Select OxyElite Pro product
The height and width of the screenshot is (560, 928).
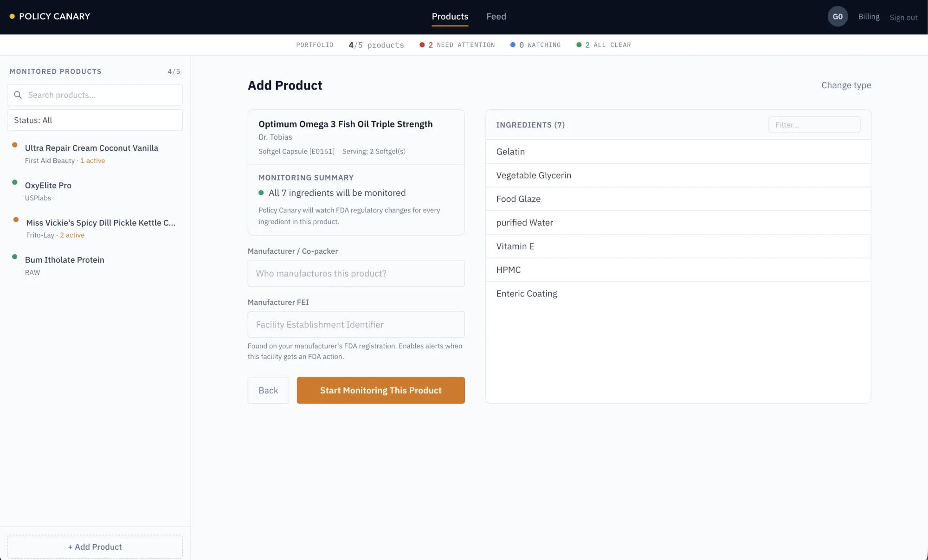pyautogui.click(x=95, y=191)
